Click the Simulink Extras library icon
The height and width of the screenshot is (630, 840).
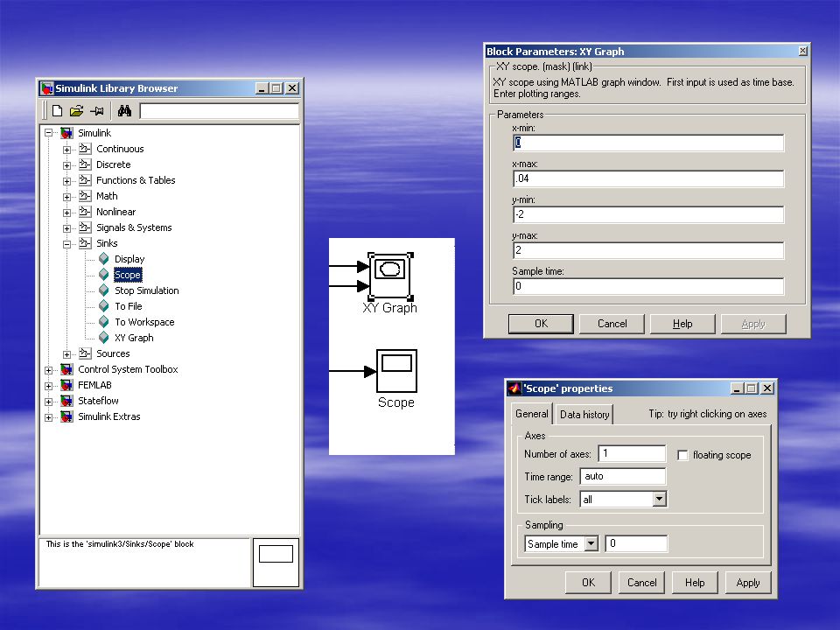click(x=67, y=416)
